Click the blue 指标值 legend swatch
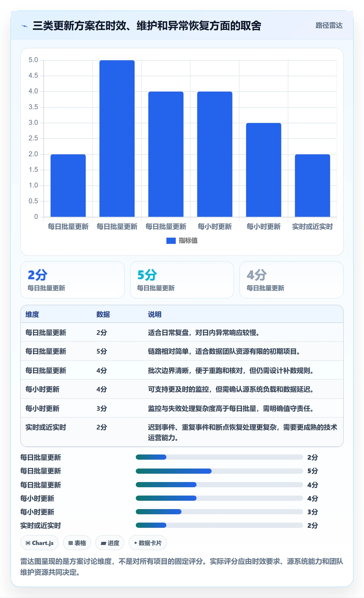Image resolution: width=364 pixels, height=598 pixels. coord(171,241)
